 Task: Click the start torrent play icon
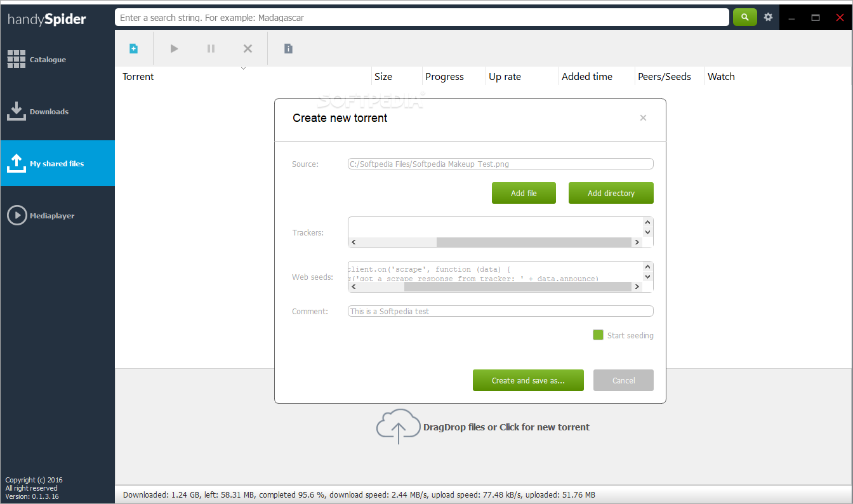pos(174,48)
